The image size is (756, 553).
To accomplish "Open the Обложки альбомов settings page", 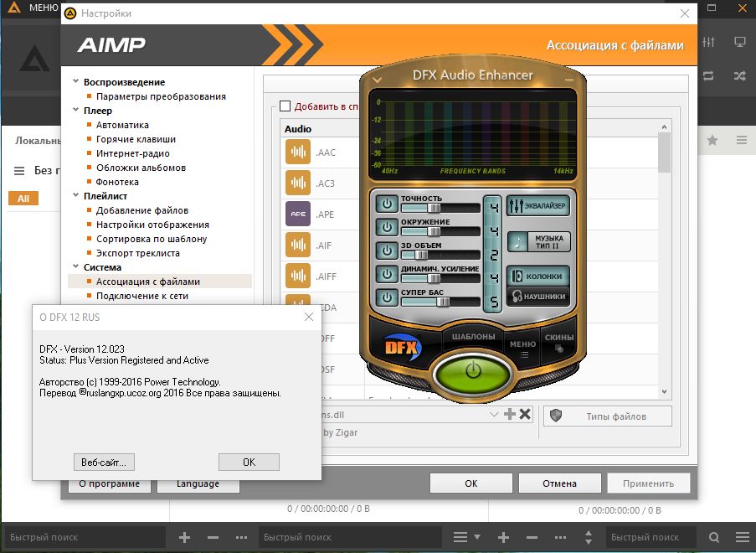I will 141,168.
